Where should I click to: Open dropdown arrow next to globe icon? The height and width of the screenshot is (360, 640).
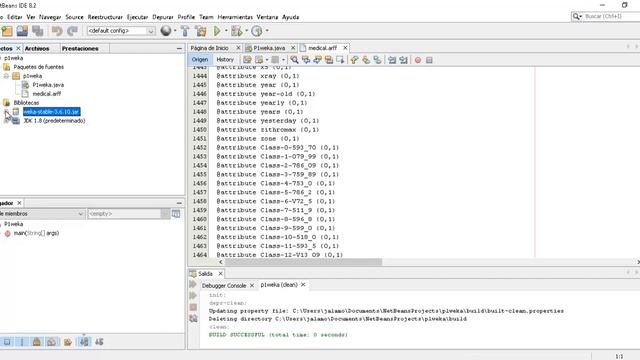pyautogui.click(x=175, y=31)
